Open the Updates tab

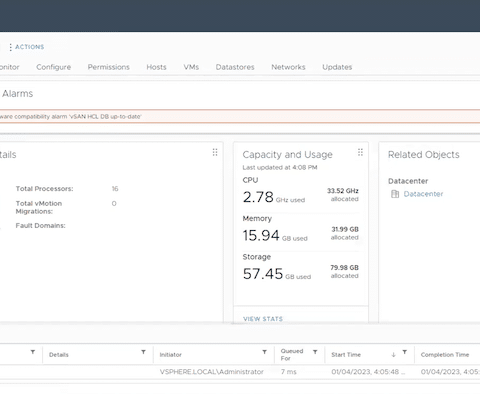337,67
